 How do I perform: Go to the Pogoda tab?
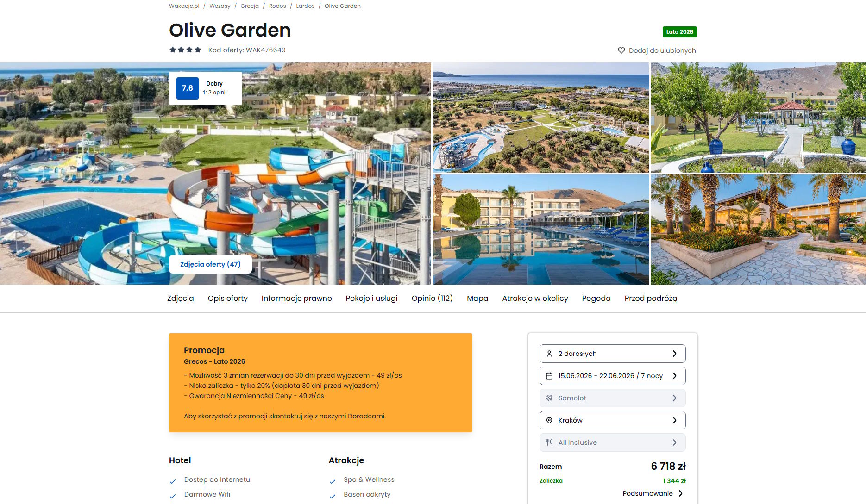(x=596, y=299)
